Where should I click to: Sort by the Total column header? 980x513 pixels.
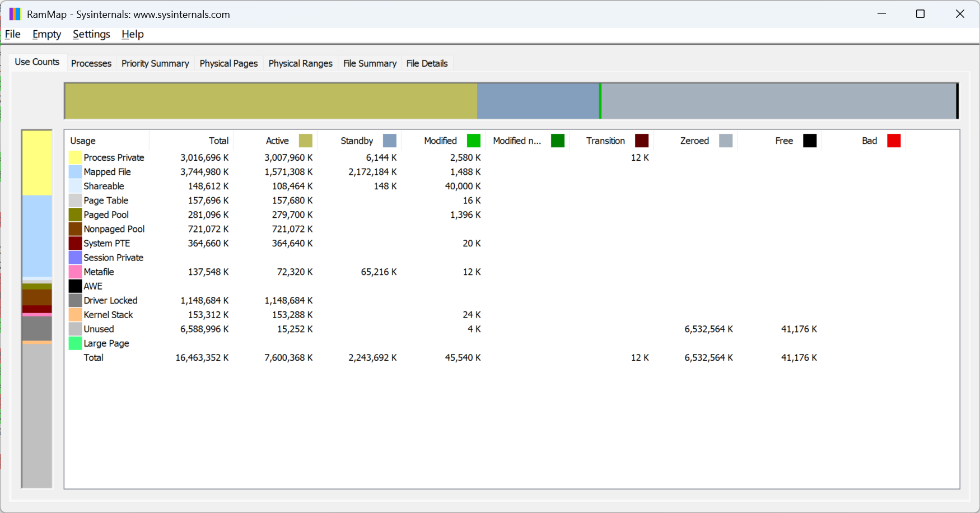point(192,141)
